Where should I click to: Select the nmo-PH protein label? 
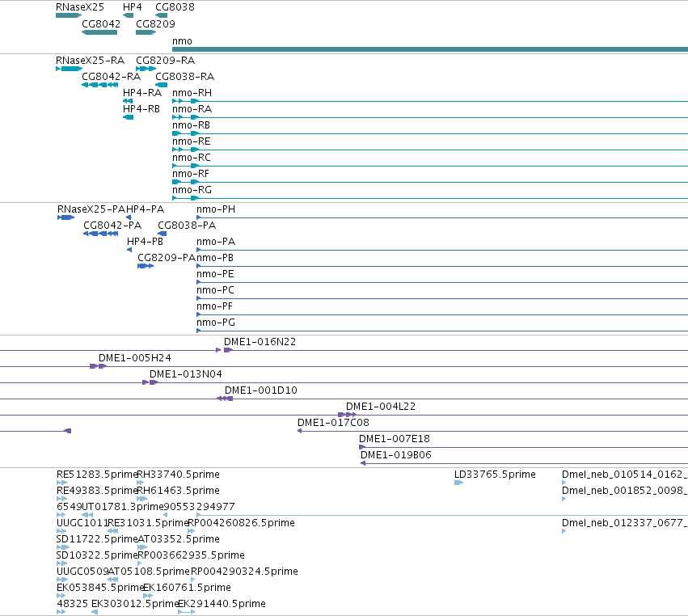(216, 209)
